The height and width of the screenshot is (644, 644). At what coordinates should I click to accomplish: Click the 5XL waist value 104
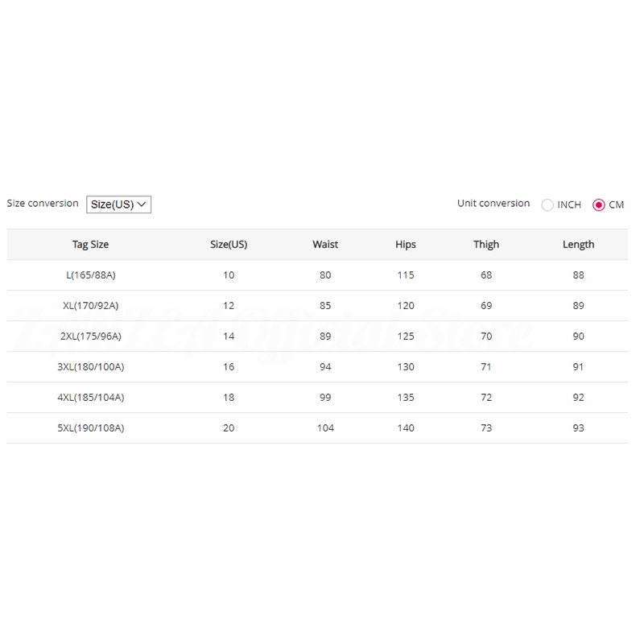pyautogui.click(x=325, y=428)
